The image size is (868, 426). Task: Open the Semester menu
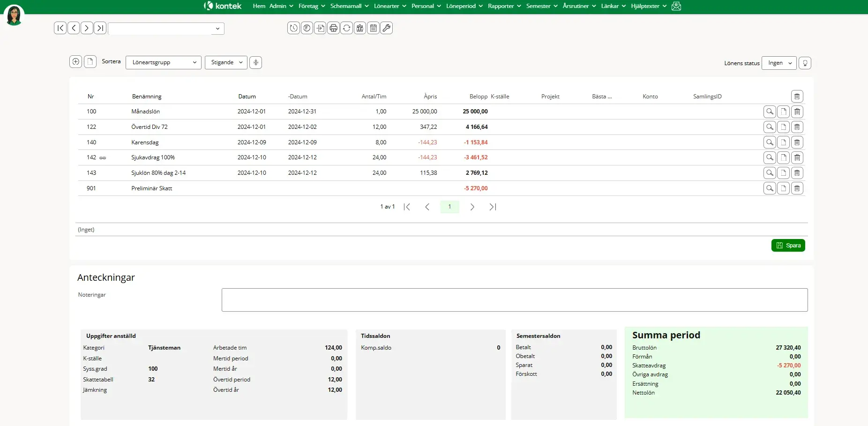tap(541, 6)
